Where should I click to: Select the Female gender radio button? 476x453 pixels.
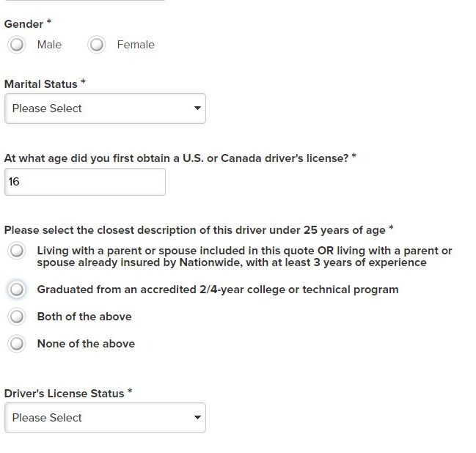[97, 45]
